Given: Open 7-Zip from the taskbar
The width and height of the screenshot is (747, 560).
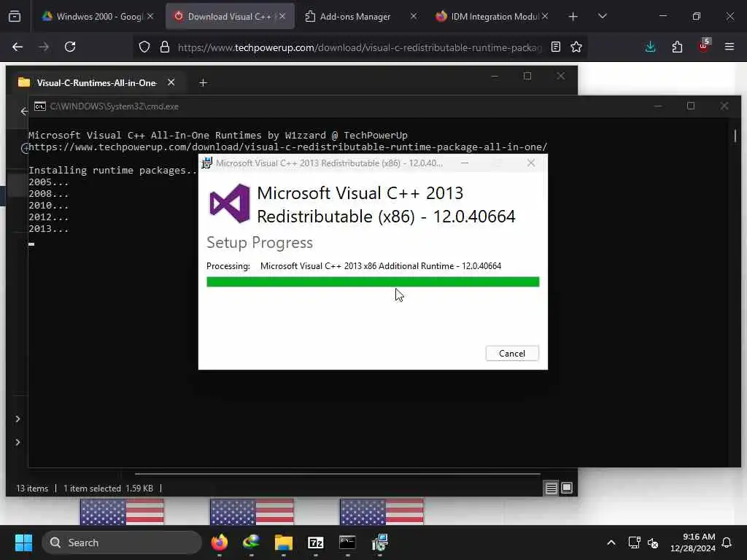Looking at the screenshot, I should pyautogui.click(x=315, y=542).
